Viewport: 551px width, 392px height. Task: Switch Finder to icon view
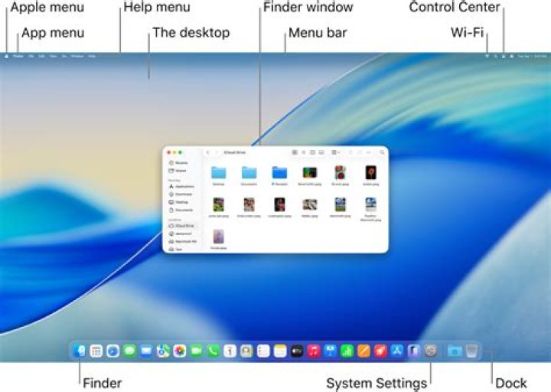click(295, 152)
